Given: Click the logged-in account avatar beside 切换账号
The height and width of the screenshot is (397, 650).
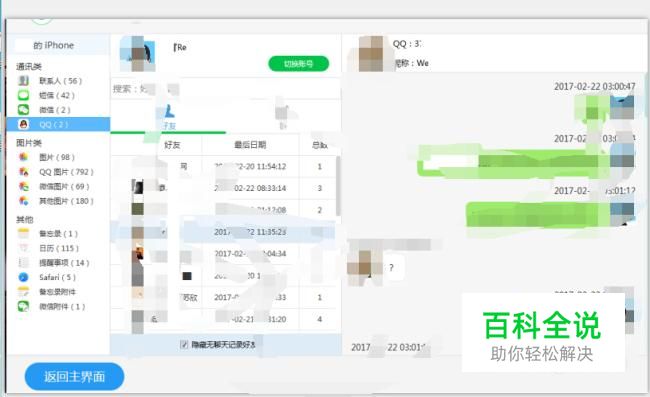Looking at the screenshot, I should (x=138, y=53).
